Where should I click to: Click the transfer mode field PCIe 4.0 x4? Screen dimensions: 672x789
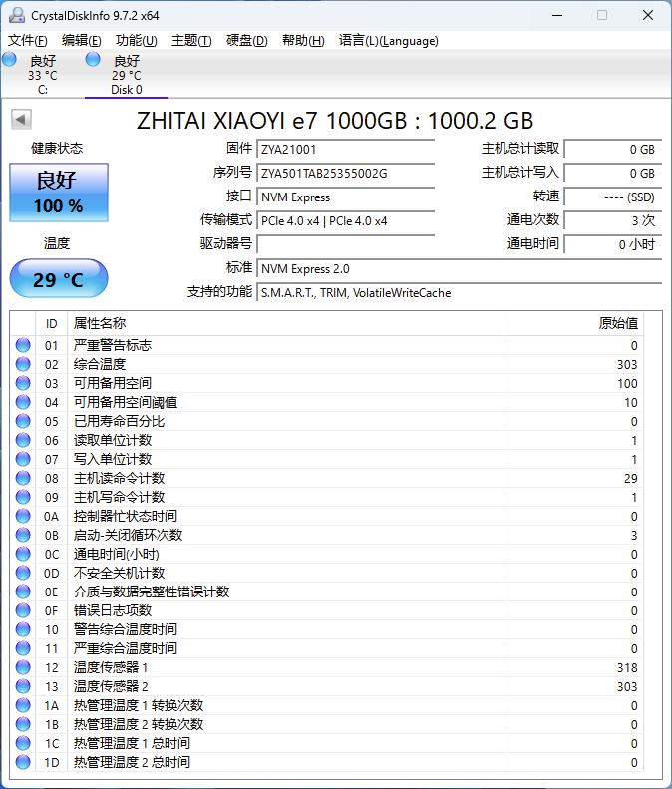pos(346,220)
